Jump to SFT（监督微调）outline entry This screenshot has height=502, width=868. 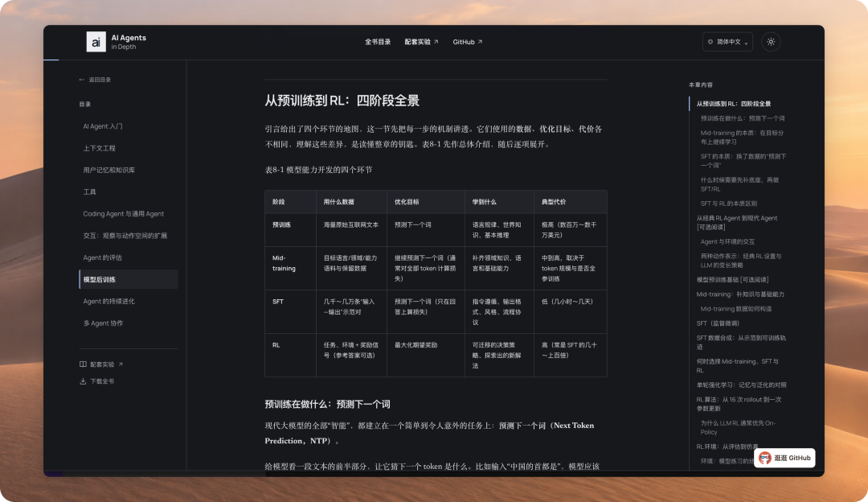pyautogui.click(x=718, y=323)
